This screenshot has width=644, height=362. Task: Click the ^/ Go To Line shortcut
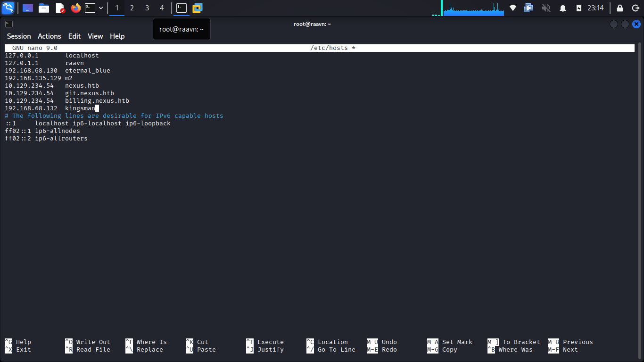tap(331, 350)
